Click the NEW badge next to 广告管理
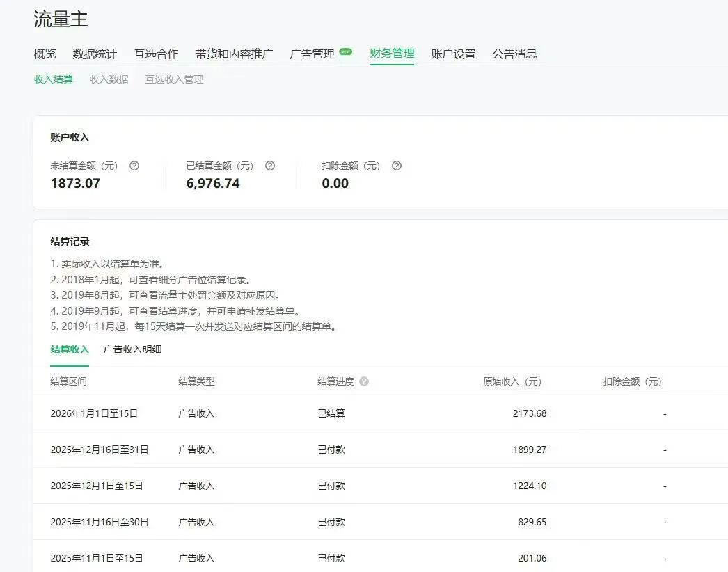The height and width of the screenshot is (572, 728). pos(346,50)
